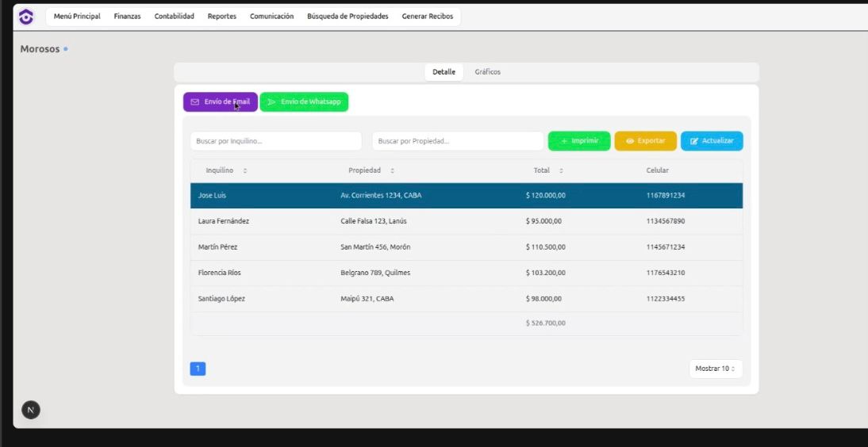Open the Finanzas menu
The image size is (868, 447).
point(127,17)
